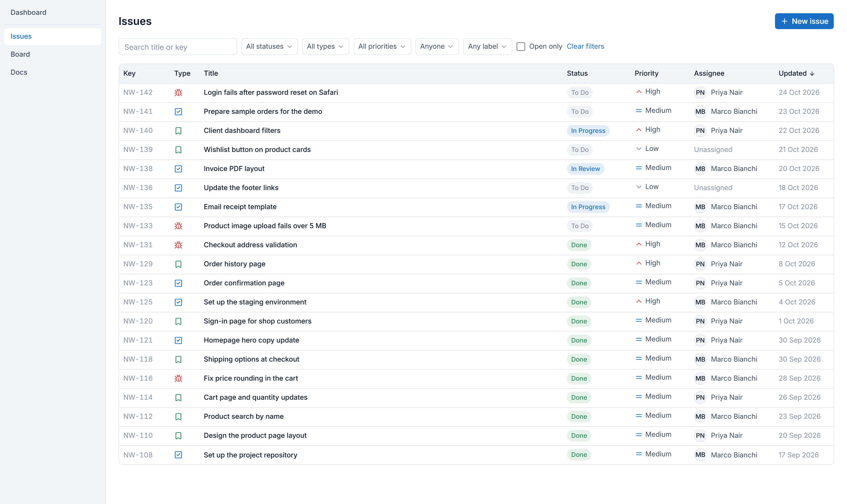
Task: Click the PN avatar on Login fails row
Action: coord(700,92)
